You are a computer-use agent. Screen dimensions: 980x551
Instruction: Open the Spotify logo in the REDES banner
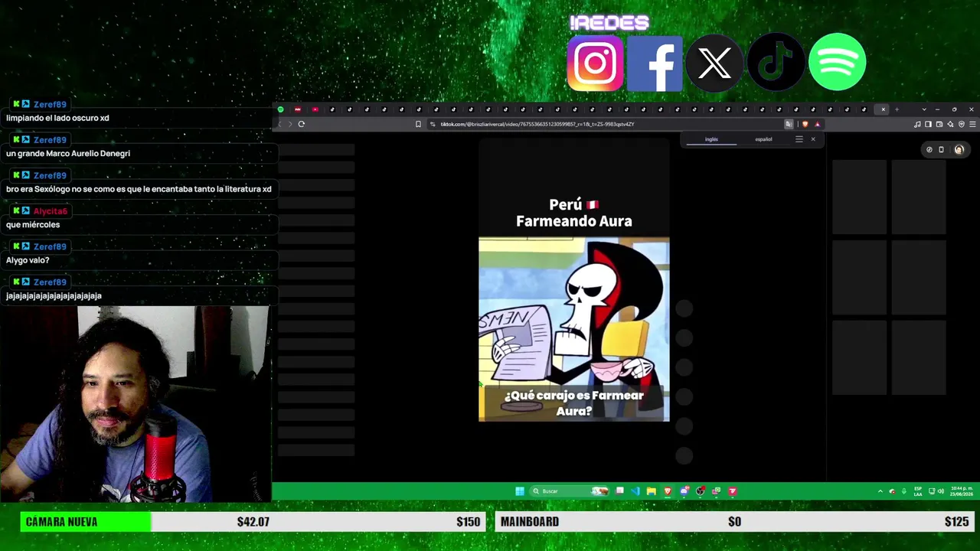pyautogui.click(x=837, y=63)
